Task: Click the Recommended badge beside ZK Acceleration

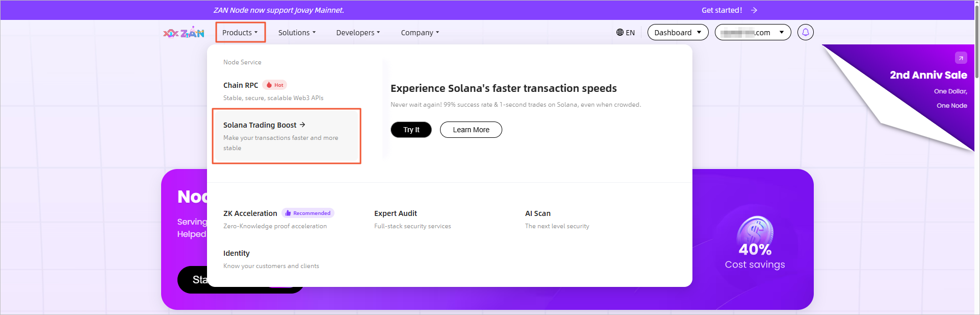Action: (308, 213)
